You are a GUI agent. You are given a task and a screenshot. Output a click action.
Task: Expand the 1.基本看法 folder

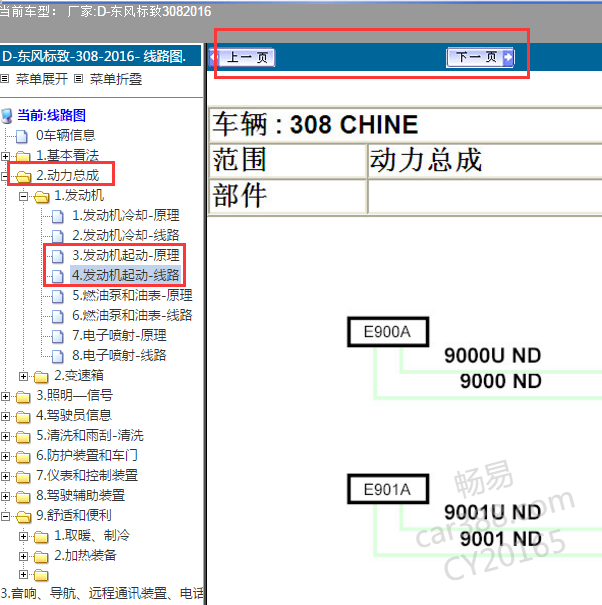pyautogui.click(x=5, y=156)
